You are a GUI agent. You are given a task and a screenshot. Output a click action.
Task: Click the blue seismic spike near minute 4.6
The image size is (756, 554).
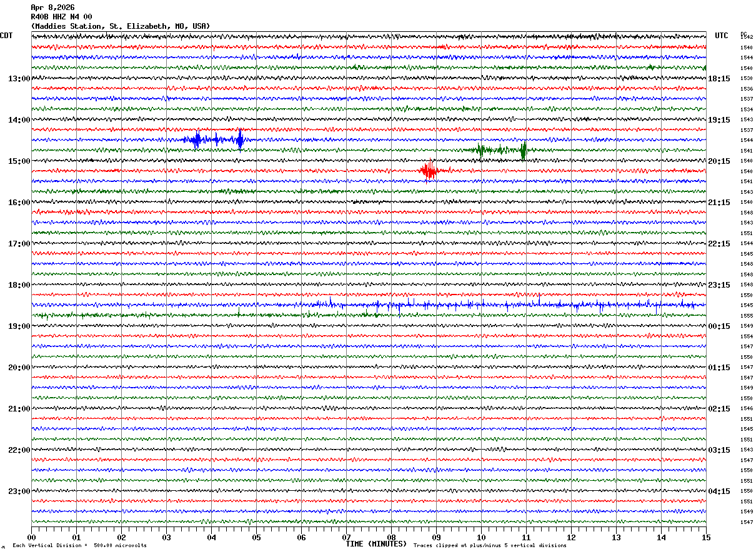[240, 140]
